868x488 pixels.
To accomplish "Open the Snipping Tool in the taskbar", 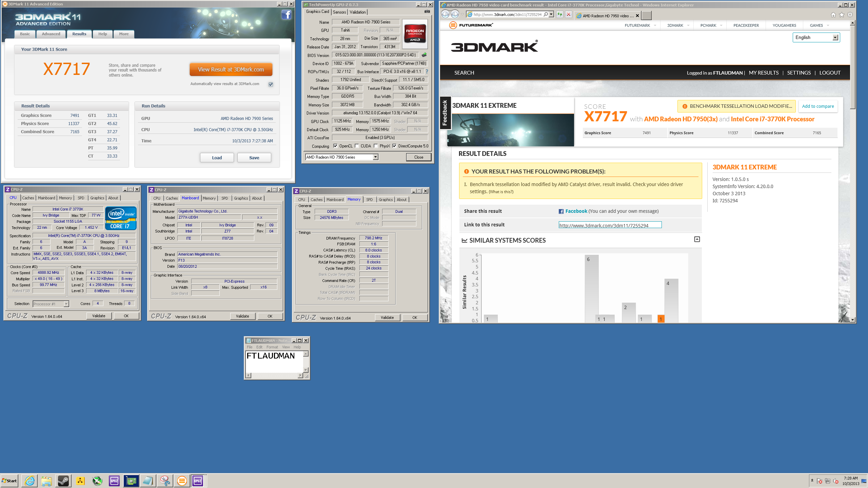I will point(165,481).
